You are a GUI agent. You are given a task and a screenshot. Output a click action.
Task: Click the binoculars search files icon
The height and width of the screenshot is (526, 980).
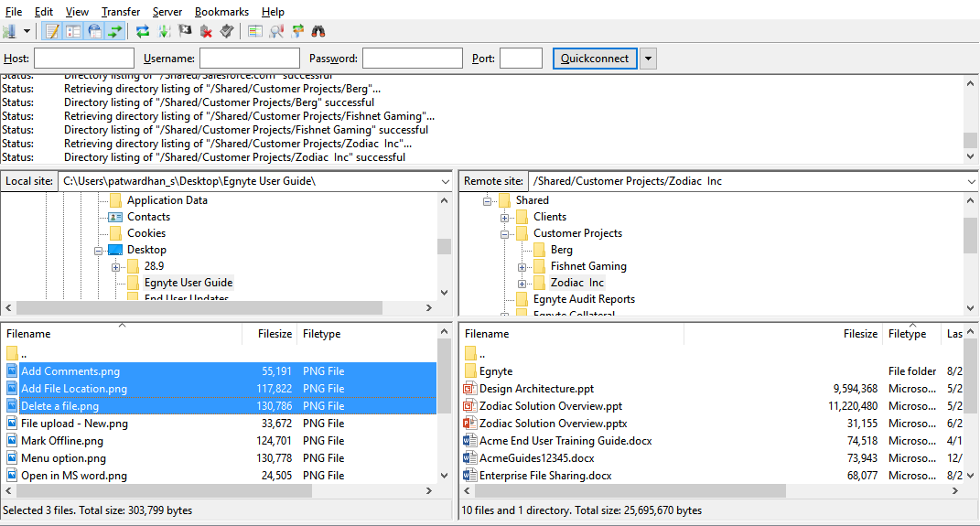coord(318,31)
